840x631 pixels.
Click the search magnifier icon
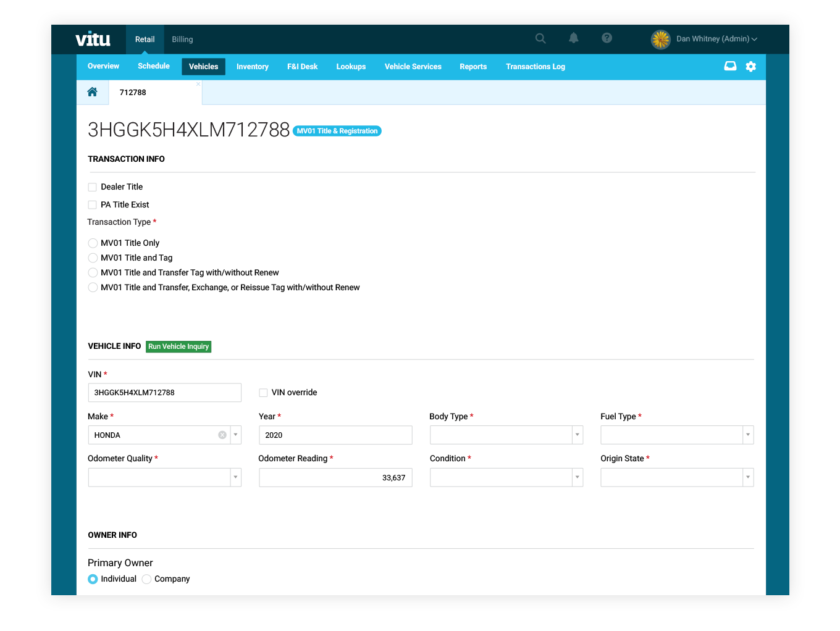pyautogui.click(x=540, y=39)
